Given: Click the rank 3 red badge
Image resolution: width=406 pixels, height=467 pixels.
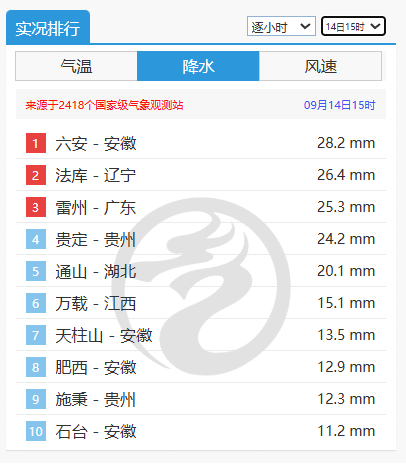Looking at the screenshot, I should pyautogui.click(x=36, y=207).
